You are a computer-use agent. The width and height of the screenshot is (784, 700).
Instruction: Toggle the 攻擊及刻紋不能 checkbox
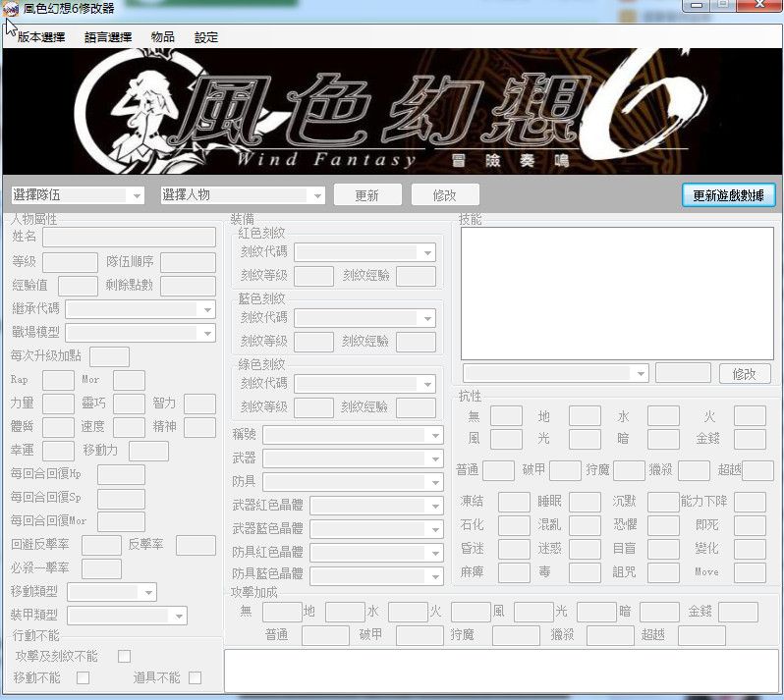(x=124, y=656)
